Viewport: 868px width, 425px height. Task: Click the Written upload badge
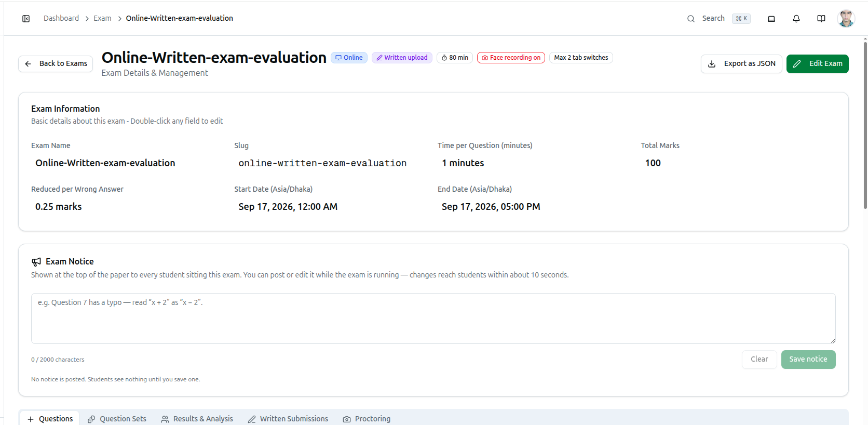(x=402, y=58)
